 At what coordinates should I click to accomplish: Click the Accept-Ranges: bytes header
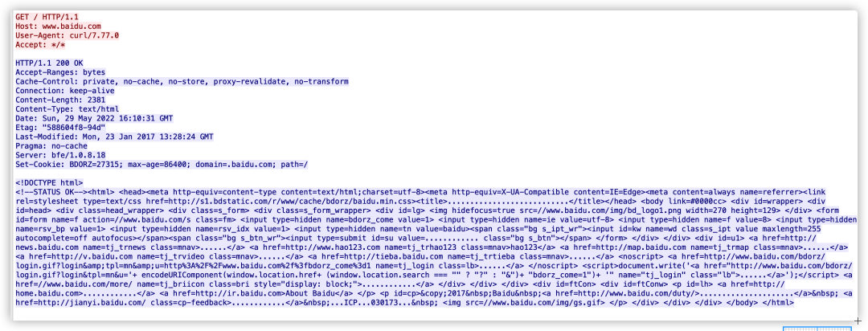pyautogui.click(x=59, y=72)
